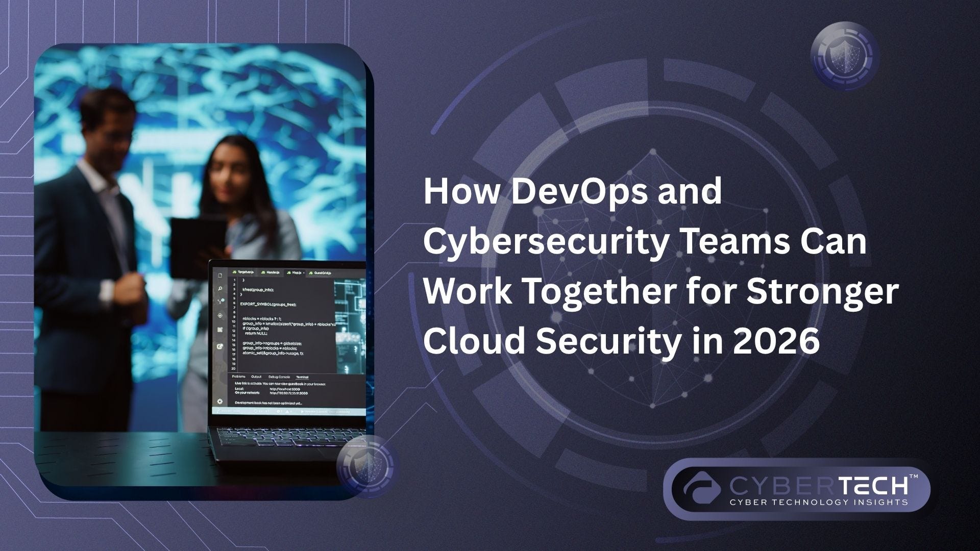Click the line starting 'atomic_set(&group_info->usage'
Viewport: 980px width, 551px height.
(x=273, y=353)
